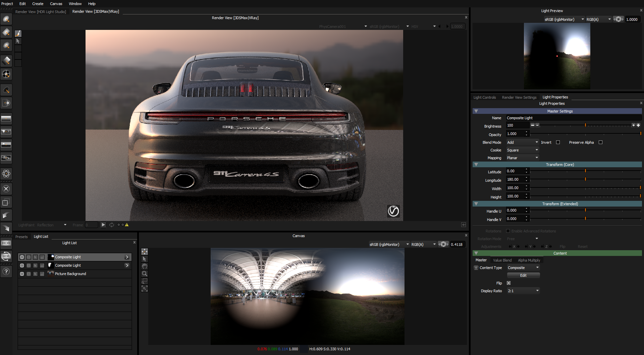Expand first Composite Light with arrow button

pos(127,257)
